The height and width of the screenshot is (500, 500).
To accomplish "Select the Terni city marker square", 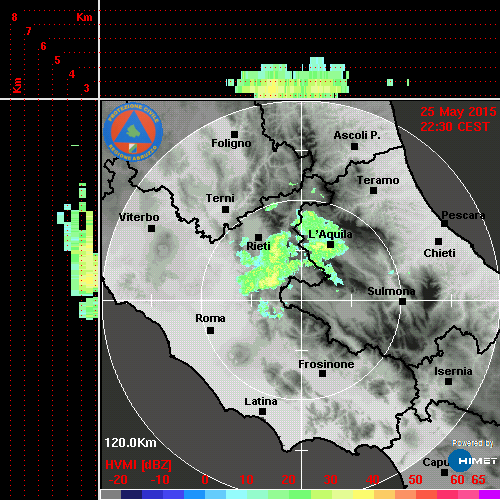I will tap(226, 210).
